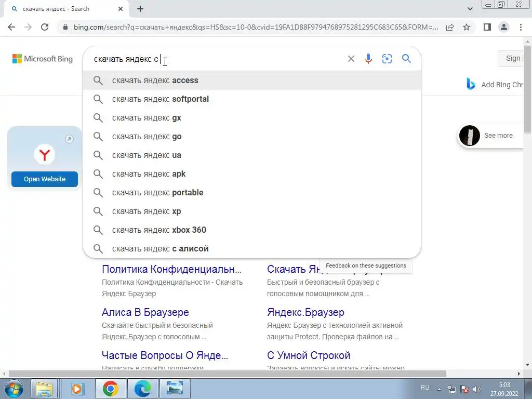Viewport: 532px width, 399px height.
Task: Select suggestion 'скачать яндекс xbox 360'
Action: coord(252,230)
